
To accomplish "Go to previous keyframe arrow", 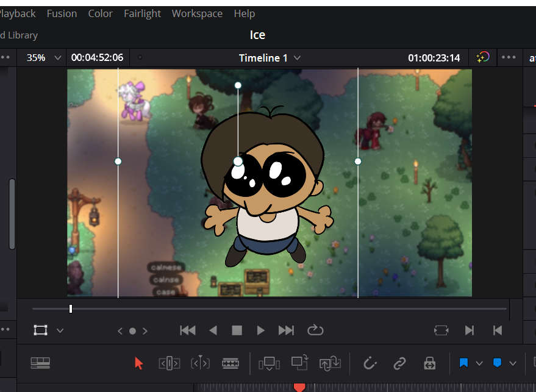I will [x=120, y=331].
